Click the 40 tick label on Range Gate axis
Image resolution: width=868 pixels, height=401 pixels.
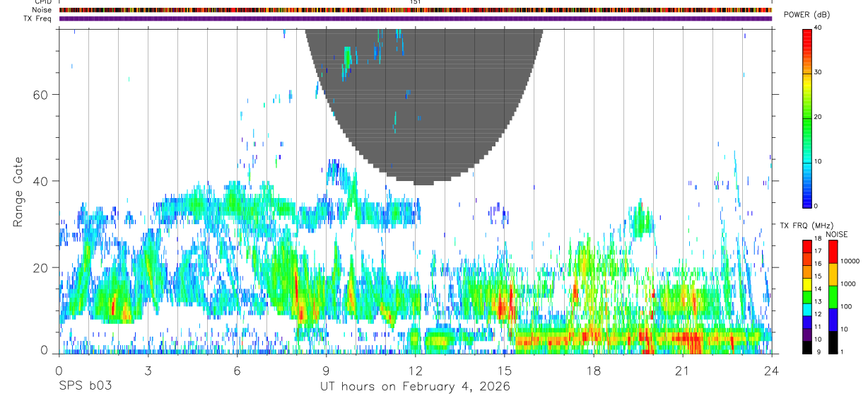pos(41,180)
